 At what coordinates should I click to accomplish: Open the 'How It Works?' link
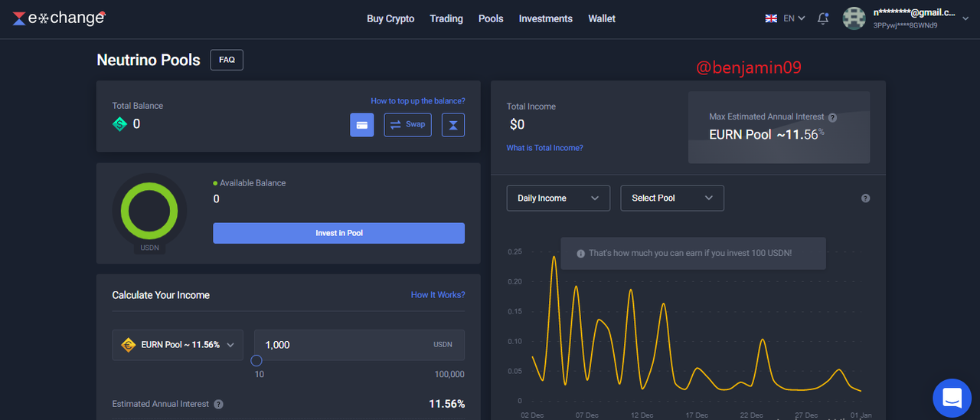point(438,295)
